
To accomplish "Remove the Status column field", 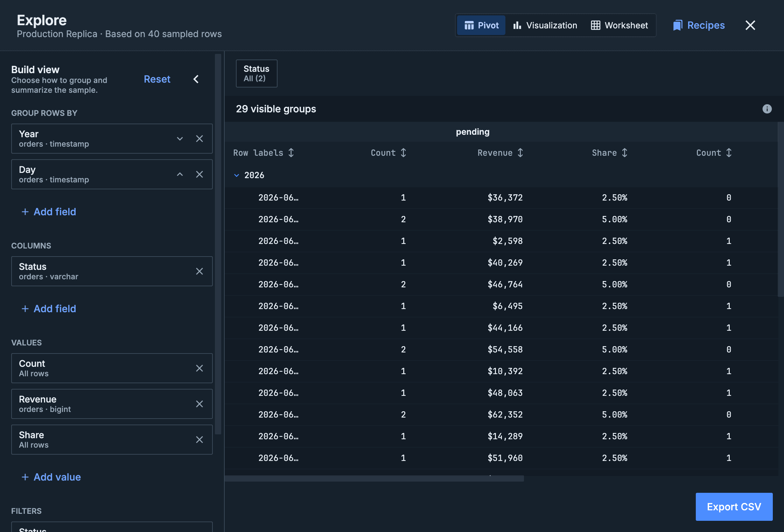I will (x=199, y=271).
